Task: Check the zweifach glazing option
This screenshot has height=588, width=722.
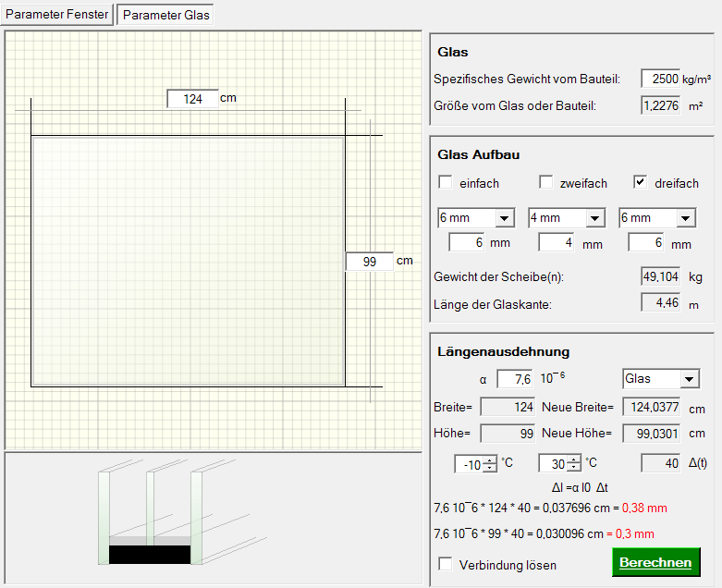Action: click(x=546, y=182)
